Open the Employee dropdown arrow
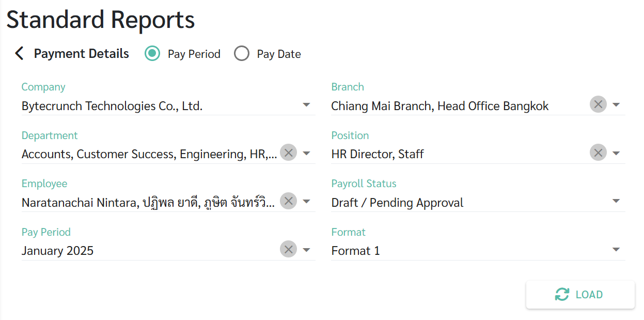The width and height of the screenshot is (644, 320). click(306, 201)
